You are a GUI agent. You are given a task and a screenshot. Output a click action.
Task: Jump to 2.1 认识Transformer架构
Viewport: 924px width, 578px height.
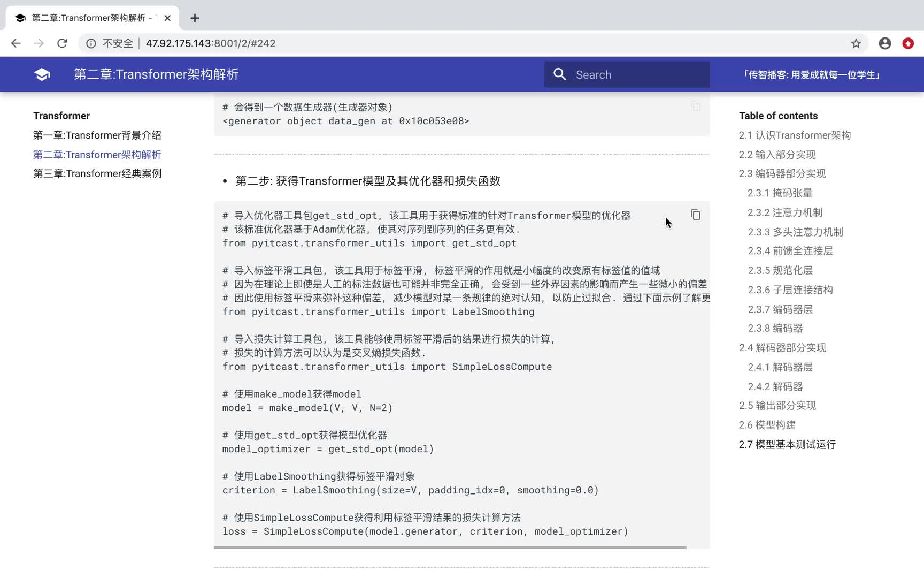(795, 135)
